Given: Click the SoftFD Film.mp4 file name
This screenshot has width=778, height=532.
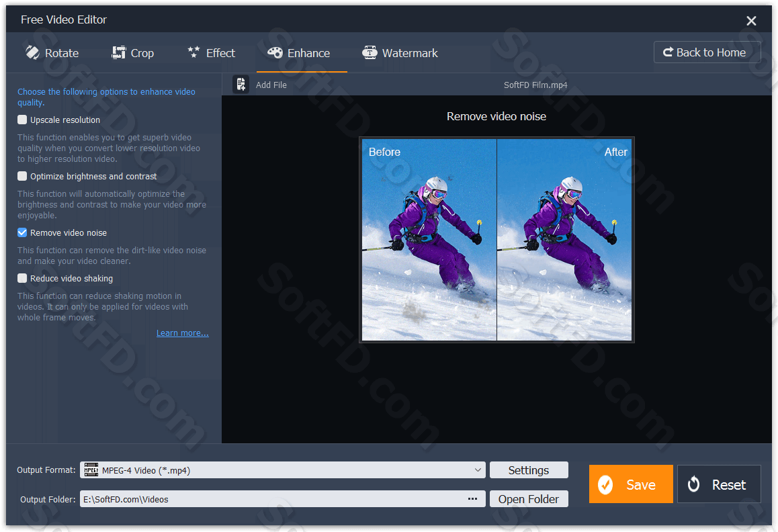Looking at the screenshot, I should tap(535, 85).
